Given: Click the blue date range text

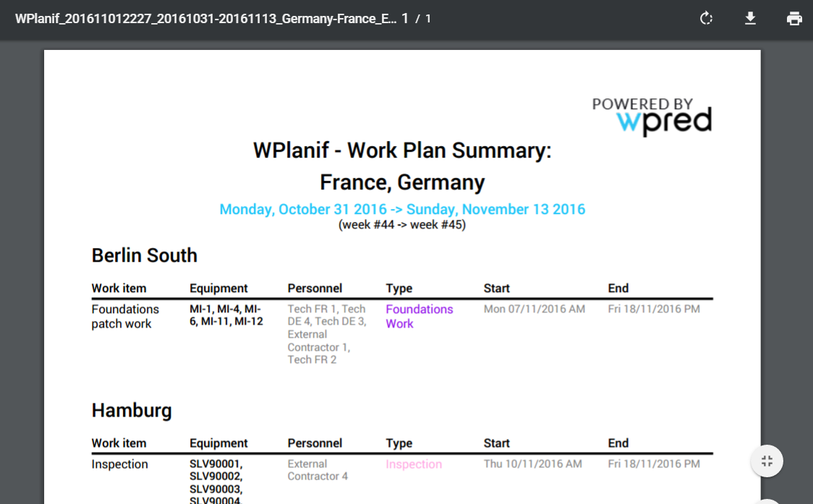Looking at the screenshot, I should tap(402, 209).
